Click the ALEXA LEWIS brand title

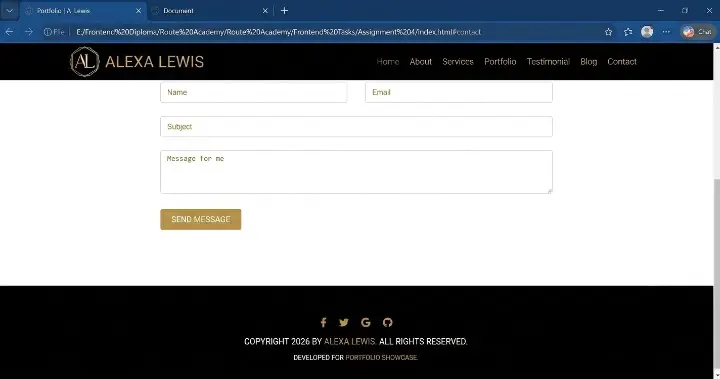154,62
